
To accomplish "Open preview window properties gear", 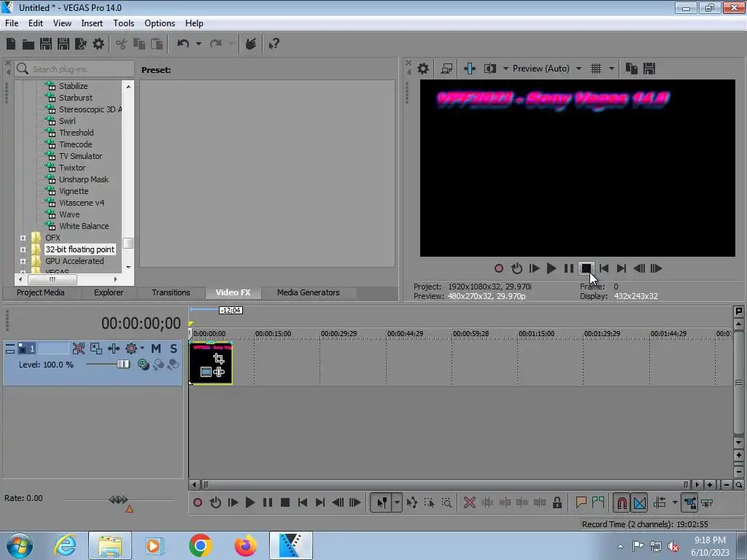I will pos(422,69).
